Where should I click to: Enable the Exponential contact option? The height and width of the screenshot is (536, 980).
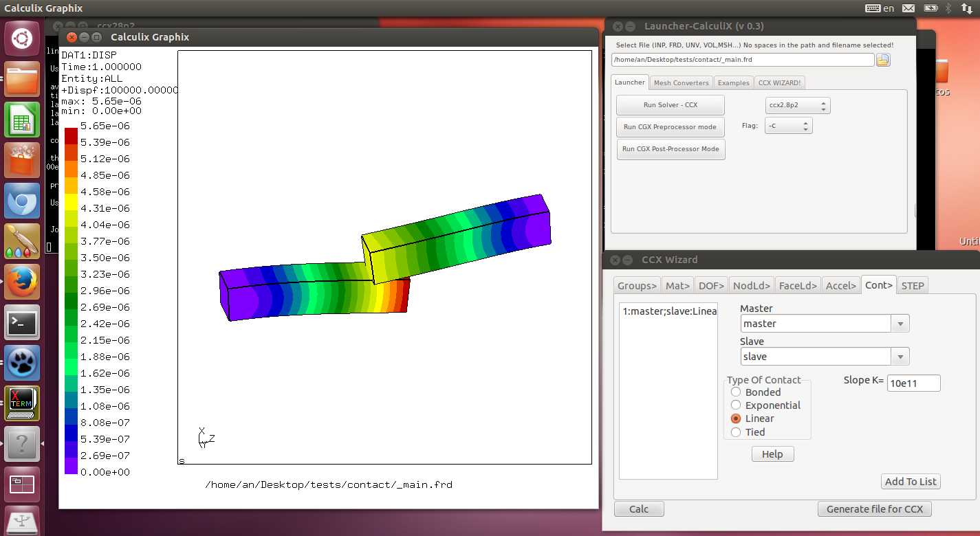(x=736, y=405)
